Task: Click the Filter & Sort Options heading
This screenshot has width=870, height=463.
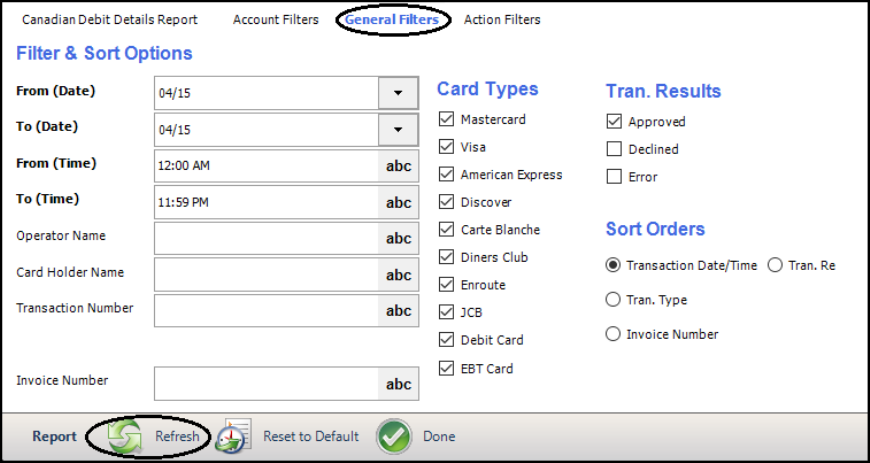Action: (x=104, y=53)
